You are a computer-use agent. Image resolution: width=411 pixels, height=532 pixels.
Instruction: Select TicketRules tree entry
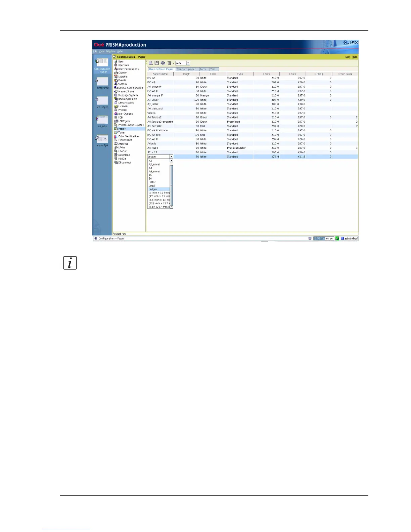[125, 140]
